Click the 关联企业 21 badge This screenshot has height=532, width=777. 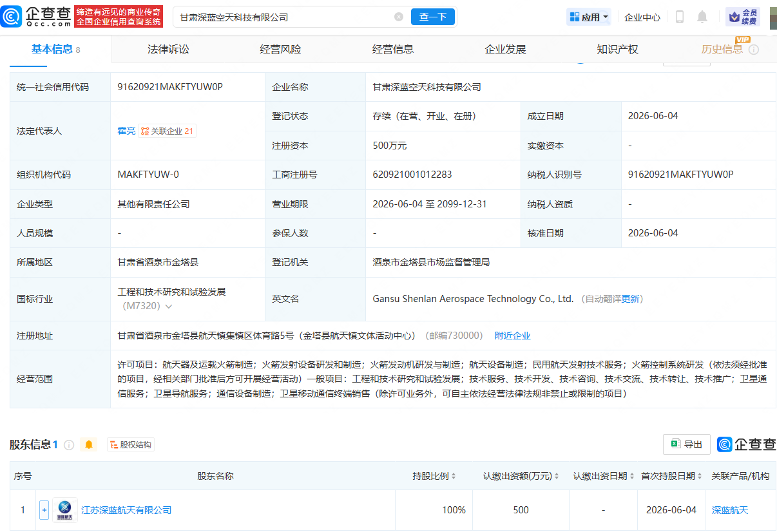pos(167,131)
